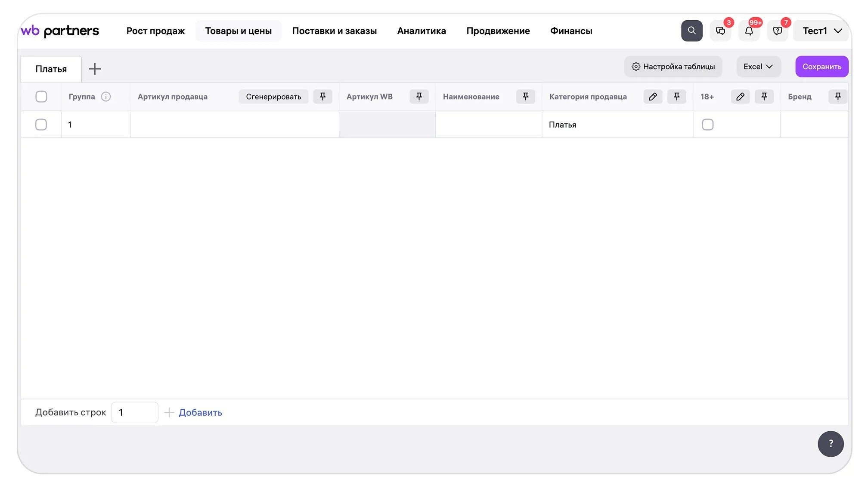Edit the Категория продавца column
The height and width of the screenshot is (486, 868).
click(x=653, y=97)
